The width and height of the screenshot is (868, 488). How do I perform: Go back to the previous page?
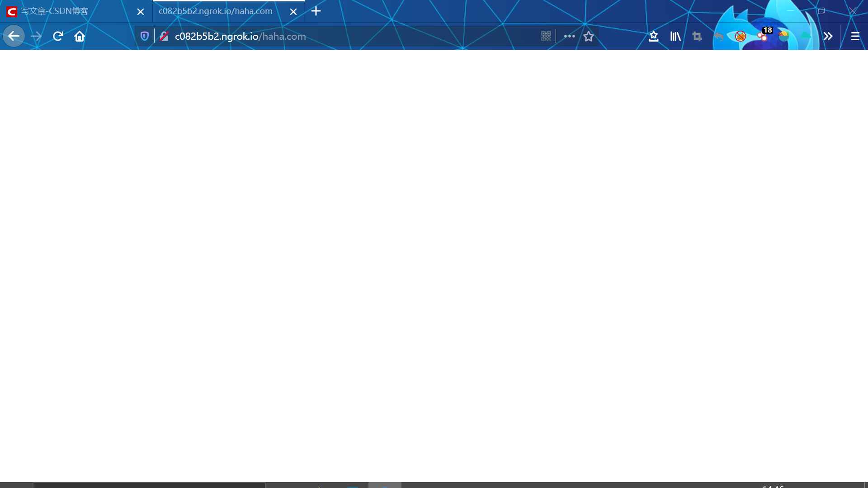[14, 36]
